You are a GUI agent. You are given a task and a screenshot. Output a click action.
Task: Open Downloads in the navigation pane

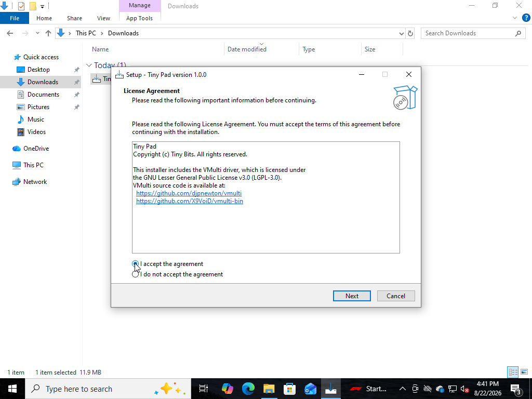pyautogui.click(x=43, y=82)
